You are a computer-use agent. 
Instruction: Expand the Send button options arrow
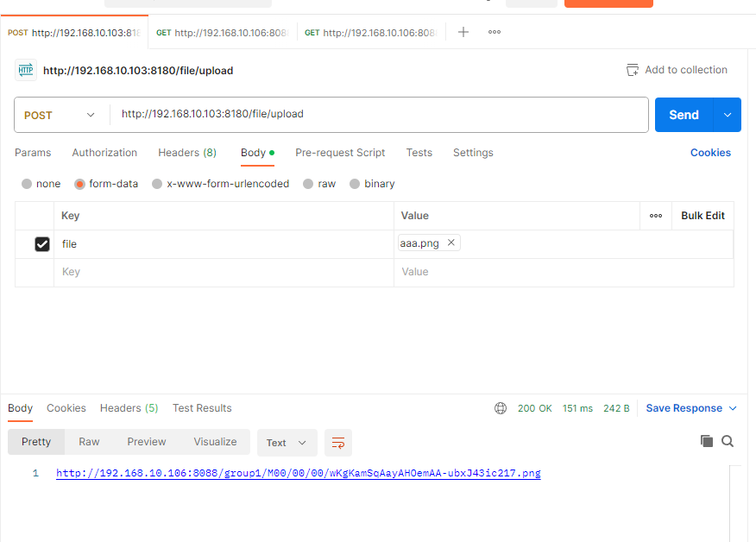727,115
